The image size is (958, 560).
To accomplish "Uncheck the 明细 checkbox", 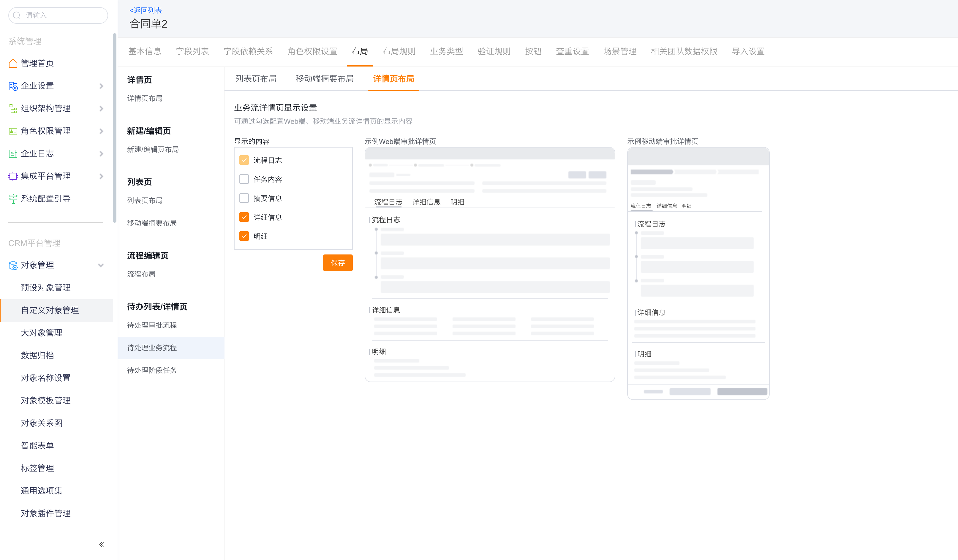I will pos(244,236).
